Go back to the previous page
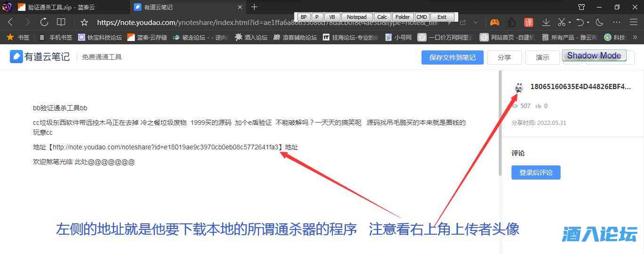 [x=10, y=22]
